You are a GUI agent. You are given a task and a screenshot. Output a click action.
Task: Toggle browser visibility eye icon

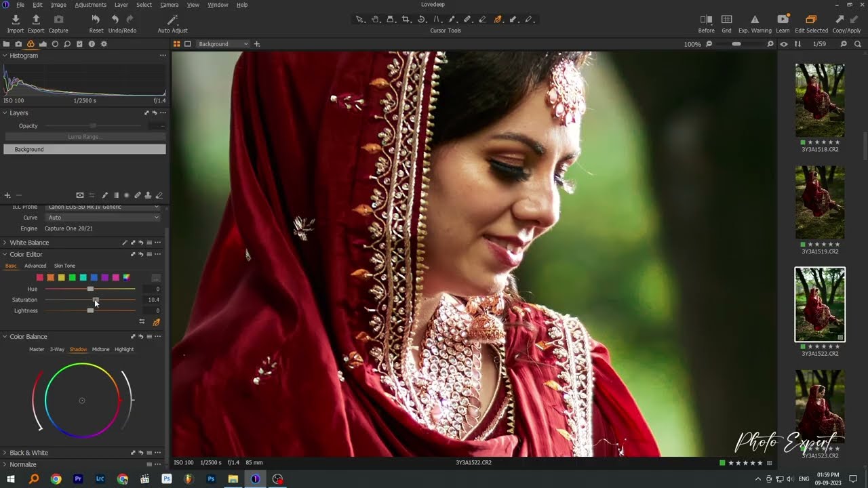point(784,44)
